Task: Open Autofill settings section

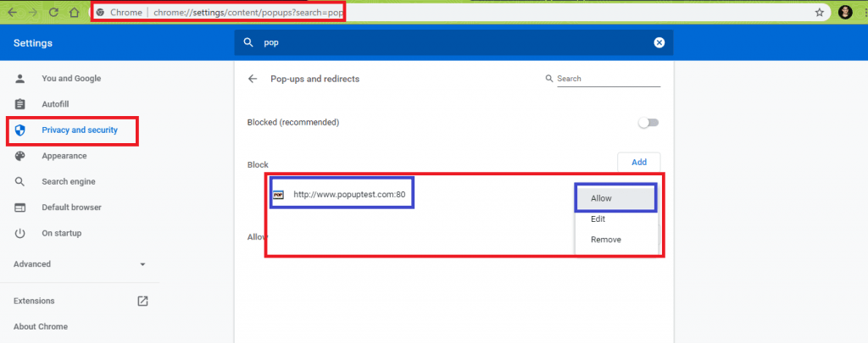Action: click(55, 104)
